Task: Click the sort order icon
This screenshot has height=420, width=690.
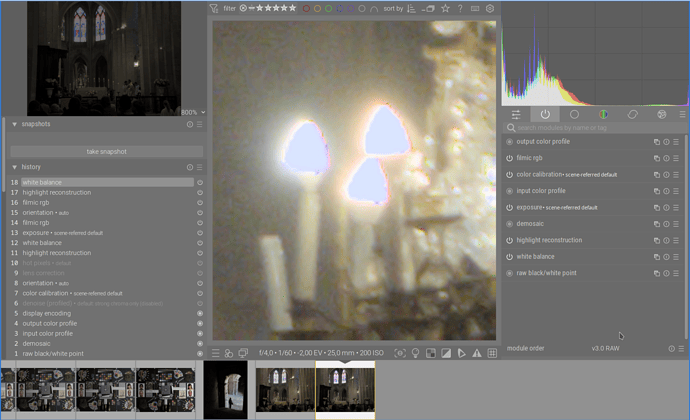Action: pyautogui.click(x=411, y=8)
